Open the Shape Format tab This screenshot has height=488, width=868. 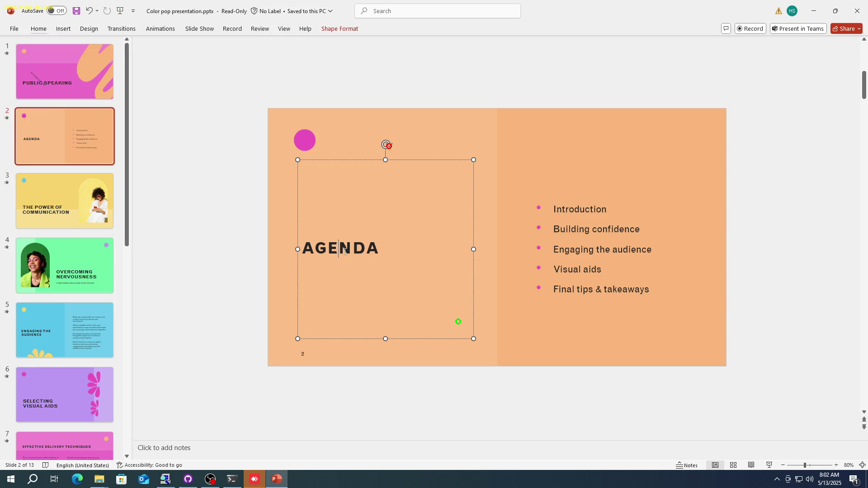coord(339,28)
